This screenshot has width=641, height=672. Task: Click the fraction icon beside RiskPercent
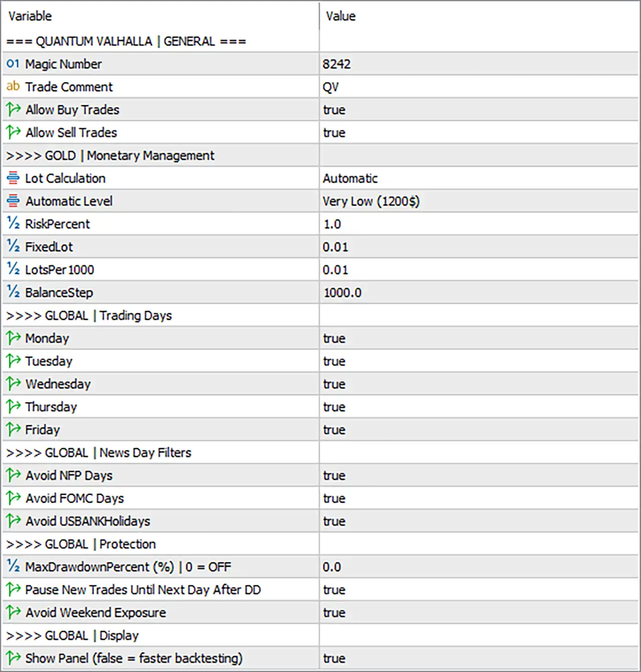(13, 224)
